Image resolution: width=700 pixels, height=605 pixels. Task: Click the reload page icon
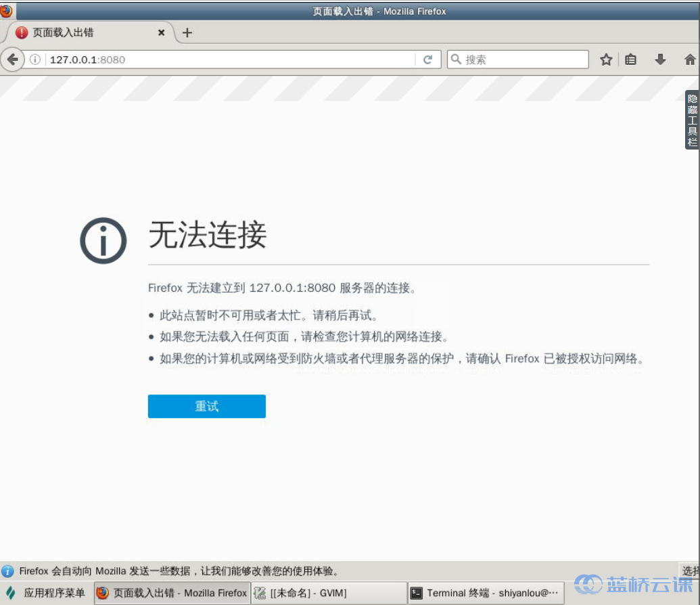[428, 59]
